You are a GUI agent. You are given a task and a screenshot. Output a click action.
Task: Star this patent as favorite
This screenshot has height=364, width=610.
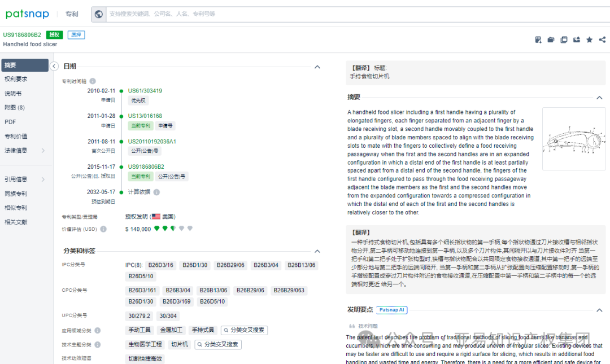pos(589,40)
